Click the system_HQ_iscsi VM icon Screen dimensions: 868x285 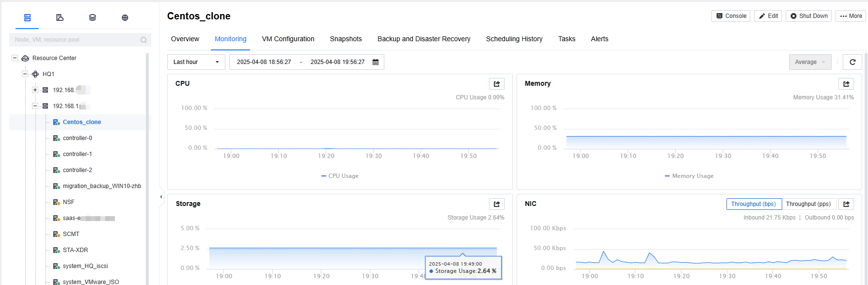[x=56, y=266]
